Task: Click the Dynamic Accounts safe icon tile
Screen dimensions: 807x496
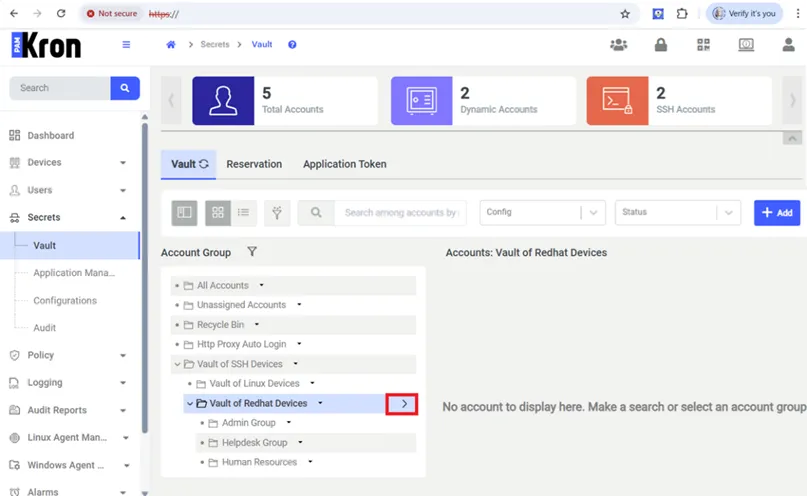Action: 422,101
